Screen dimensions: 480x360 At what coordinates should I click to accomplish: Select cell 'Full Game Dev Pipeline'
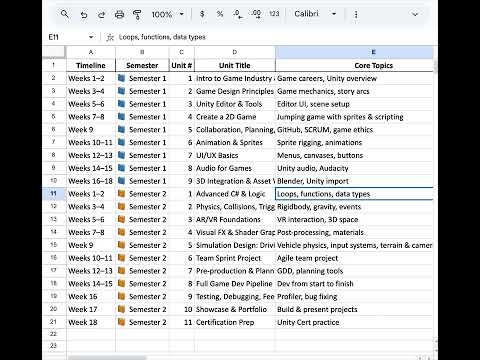[235, 284]
